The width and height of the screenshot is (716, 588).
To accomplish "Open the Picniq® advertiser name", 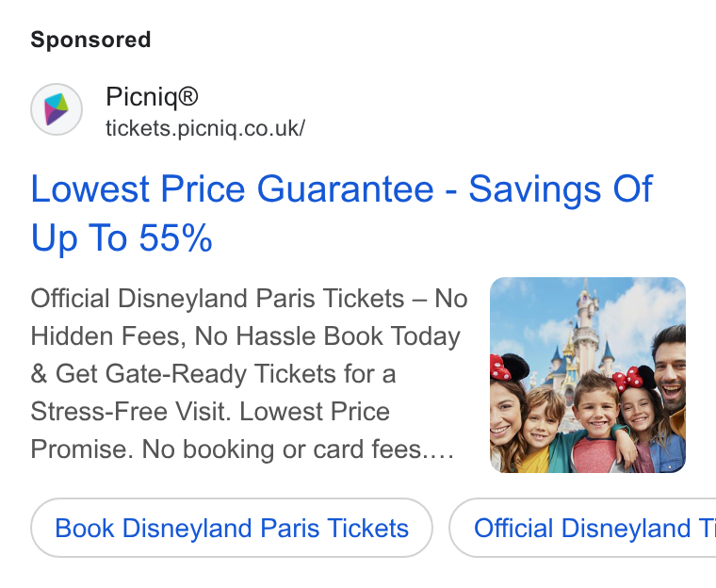I will pos(152,97).
